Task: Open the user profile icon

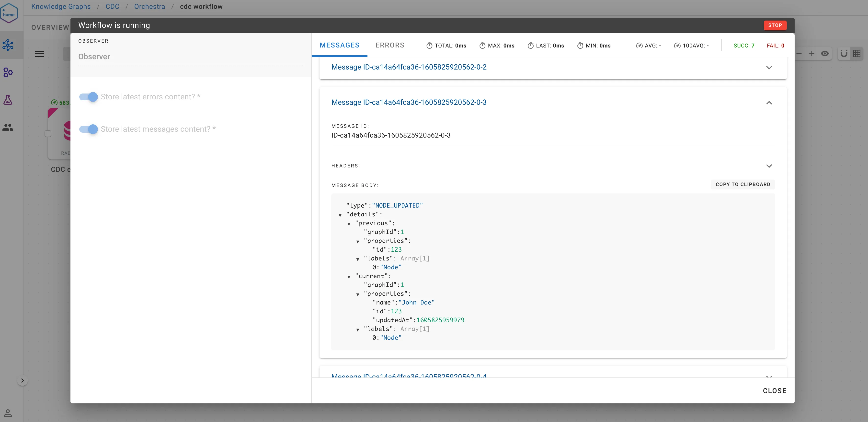Action: tap(8, 413)
